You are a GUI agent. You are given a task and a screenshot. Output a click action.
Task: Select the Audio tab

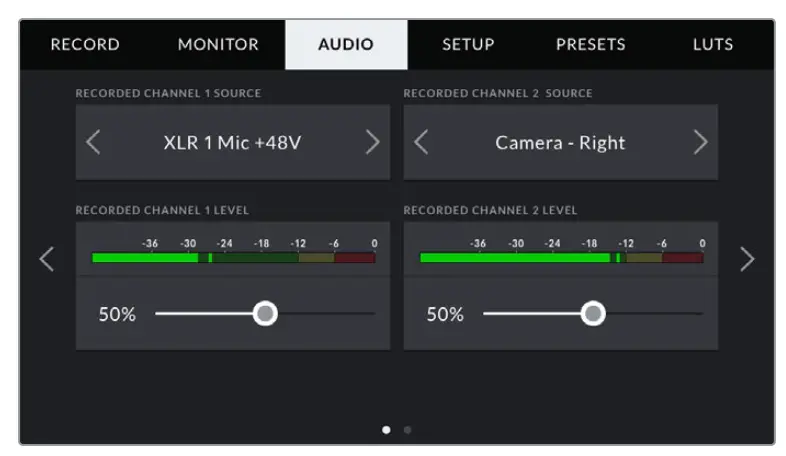click(346, 45)
